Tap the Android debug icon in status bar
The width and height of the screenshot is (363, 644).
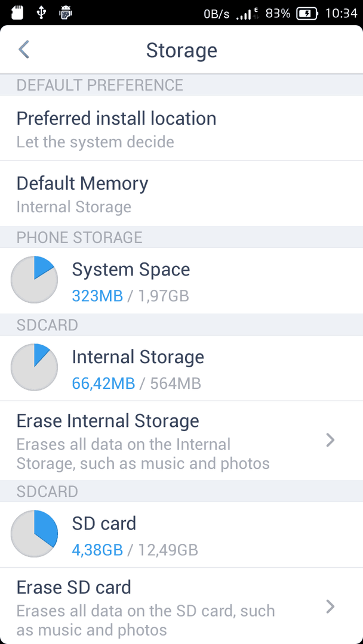click(66, 13)
